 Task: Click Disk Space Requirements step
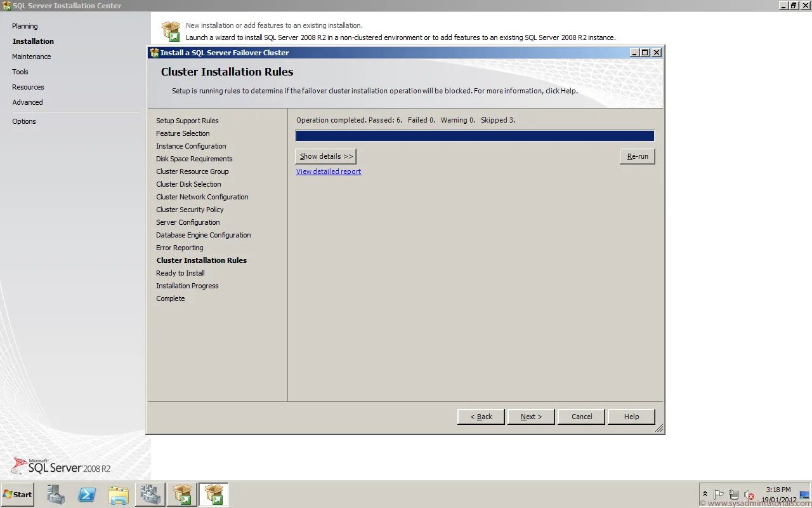point(194,159)
